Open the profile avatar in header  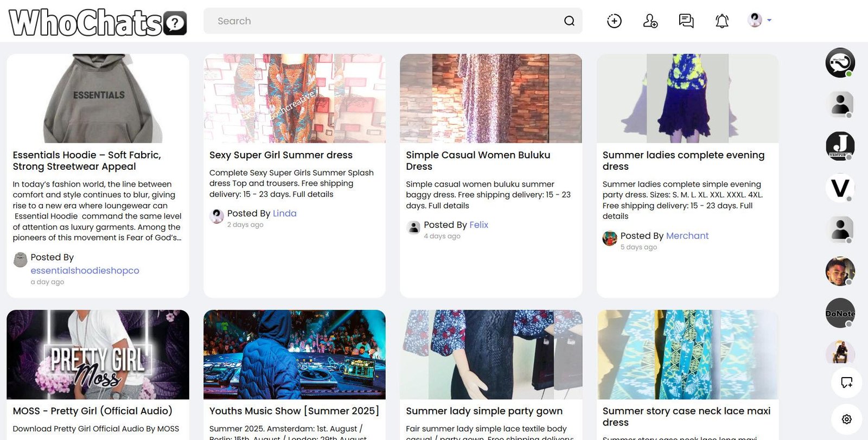tap(755, 20)
